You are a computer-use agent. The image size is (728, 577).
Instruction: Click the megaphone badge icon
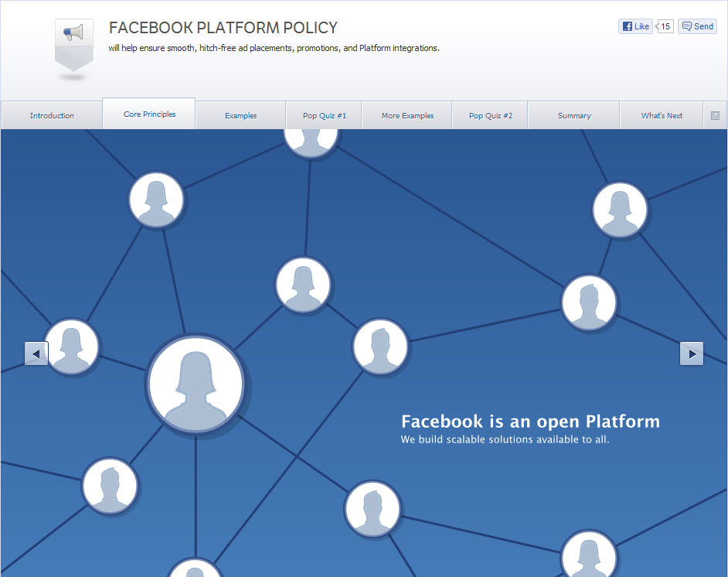coord(74,45)
